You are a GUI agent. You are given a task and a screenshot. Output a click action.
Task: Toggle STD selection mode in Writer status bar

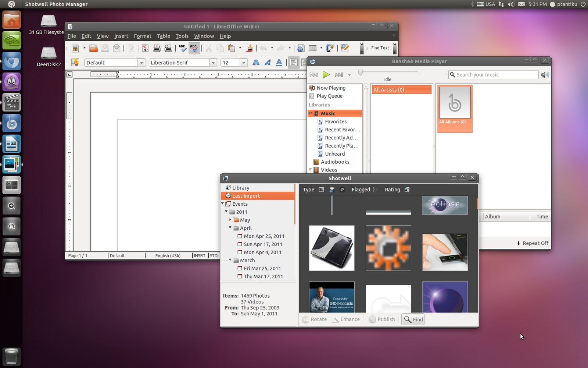214,256
